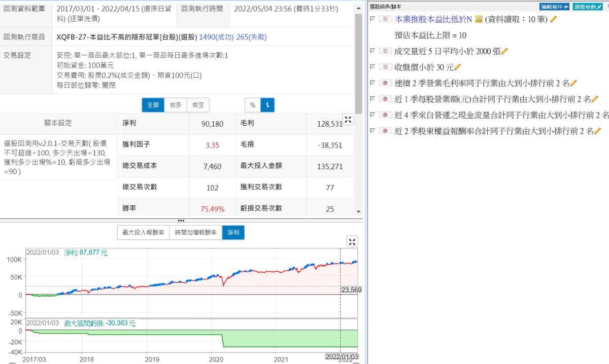Switch to 做多 trades filter

pyautogui.click(x=176, y=105)
